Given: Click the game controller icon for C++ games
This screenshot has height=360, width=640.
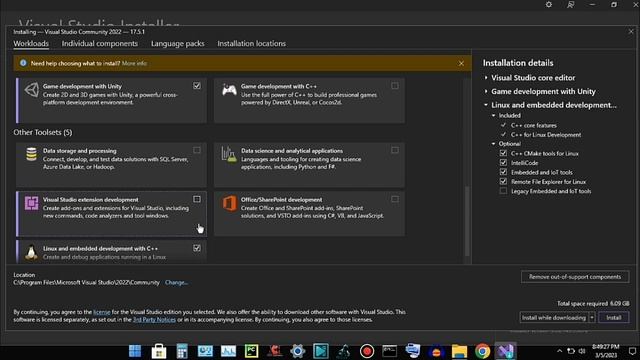Looking at the screenshot, I should coord(229,89).
